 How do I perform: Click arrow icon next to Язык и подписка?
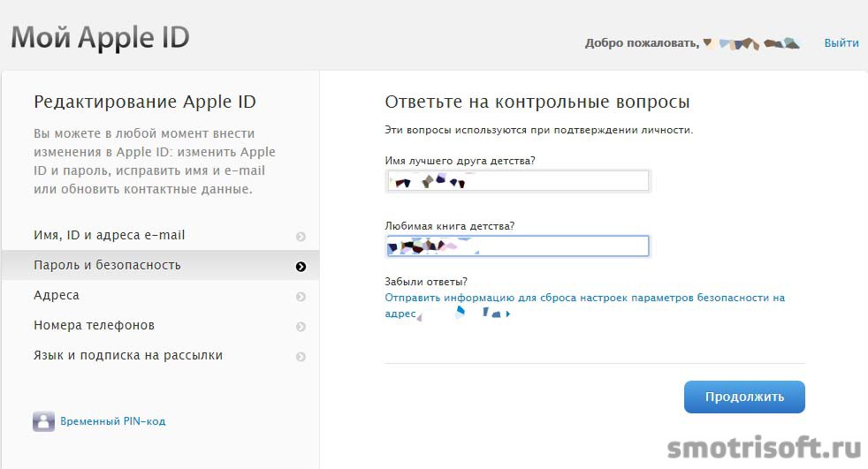point(301,357)
